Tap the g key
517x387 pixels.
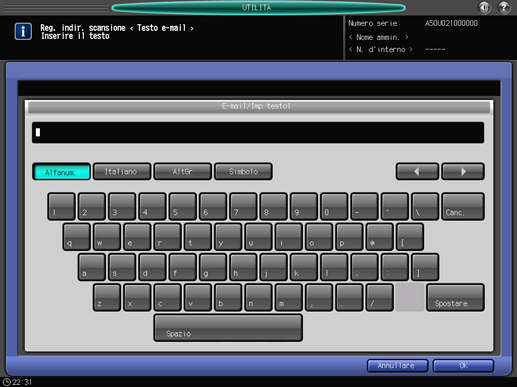(213, 267)
